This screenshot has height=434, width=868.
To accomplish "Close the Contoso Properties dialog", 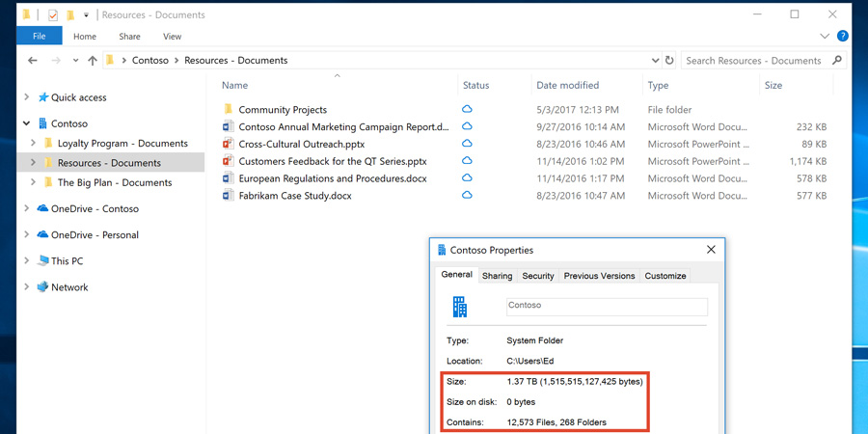I will click(712, 250).
